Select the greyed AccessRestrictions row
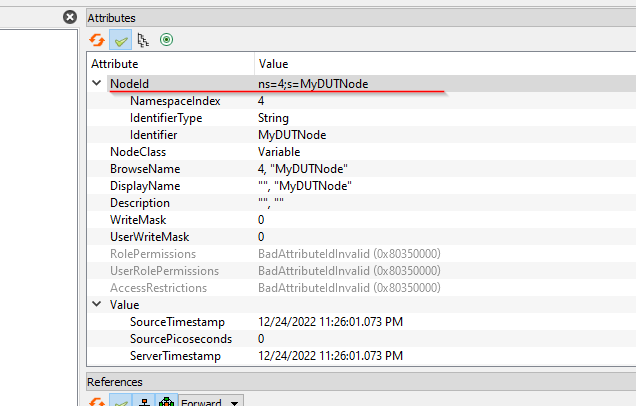The image size is (636, 406). tap(362, 288)
